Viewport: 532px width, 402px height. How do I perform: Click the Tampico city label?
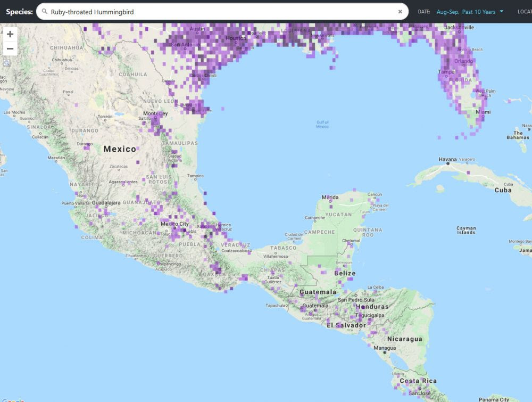pos(195,176)
